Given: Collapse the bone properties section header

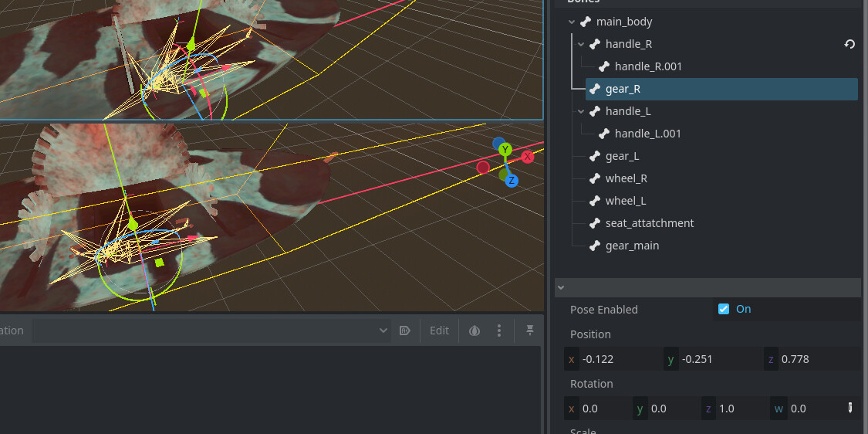Looking at the screenshot, I should coord(561,287).
